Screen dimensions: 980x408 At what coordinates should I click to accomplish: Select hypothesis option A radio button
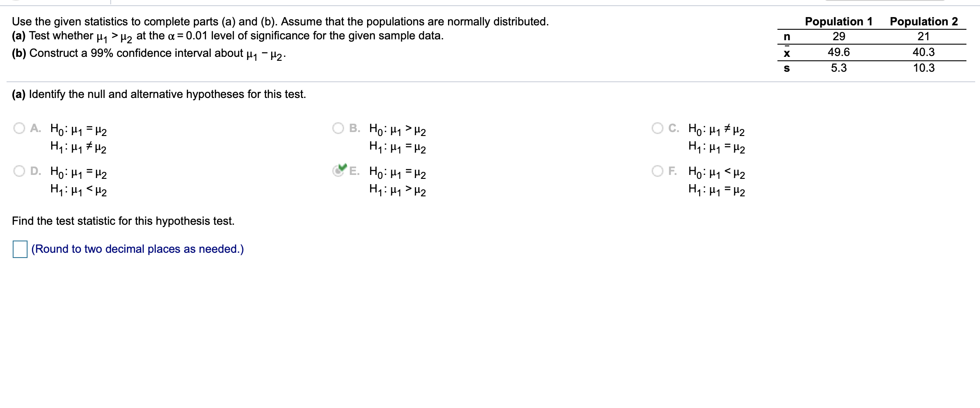pyautogui.click(x=19, y=128)
